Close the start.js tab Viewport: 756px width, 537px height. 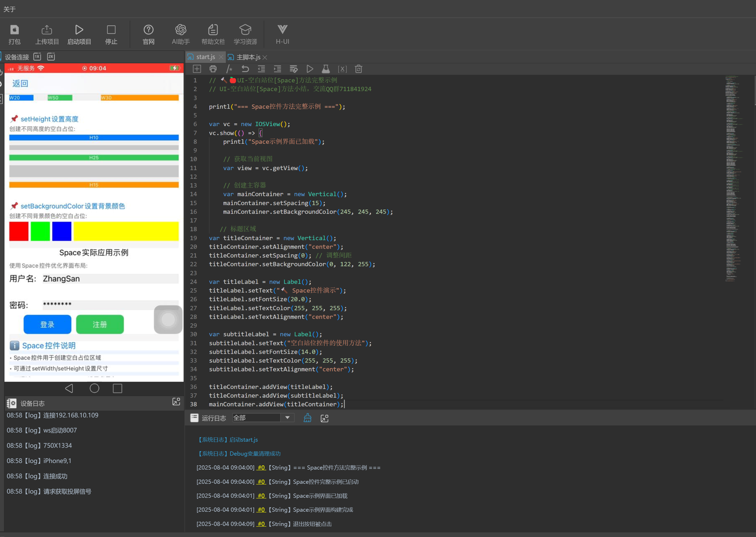[221, 57]
